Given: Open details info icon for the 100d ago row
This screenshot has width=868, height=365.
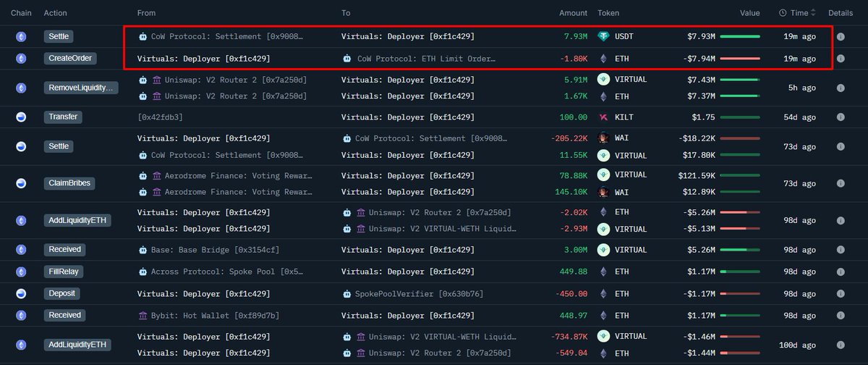Looking at the screenshot, I should click(x=841, y=345).
